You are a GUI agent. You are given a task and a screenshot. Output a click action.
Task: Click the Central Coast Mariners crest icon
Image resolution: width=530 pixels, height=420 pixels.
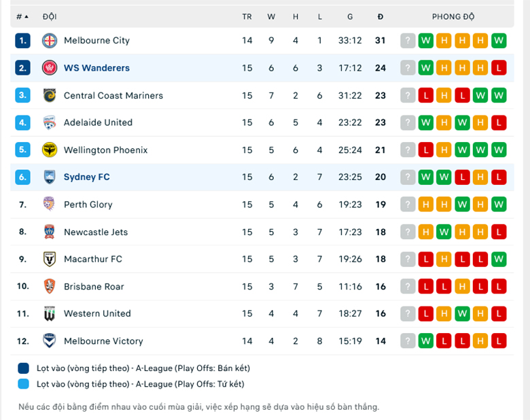pyautogui.click(x=49, y=95)
